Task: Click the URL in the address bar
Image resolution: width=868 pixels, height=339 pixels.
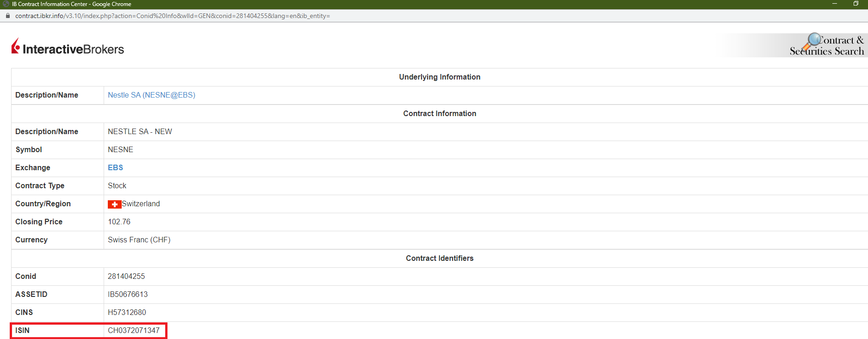Action: point(173,16)
